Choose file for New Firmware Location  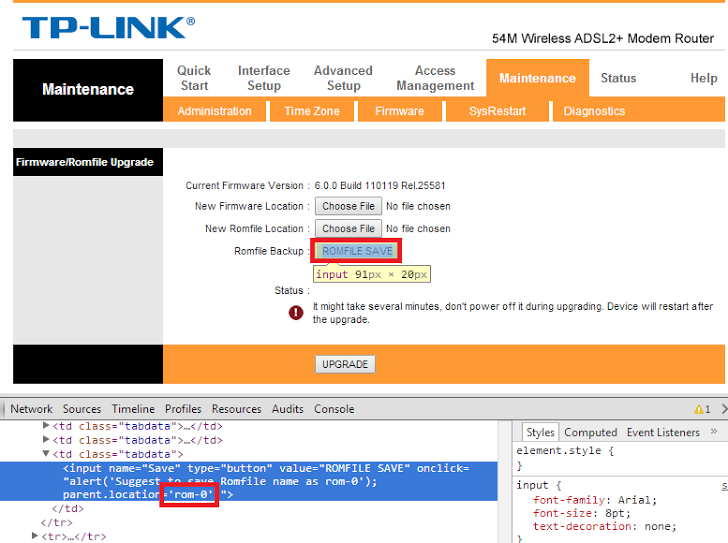click(x=348, y=206)
